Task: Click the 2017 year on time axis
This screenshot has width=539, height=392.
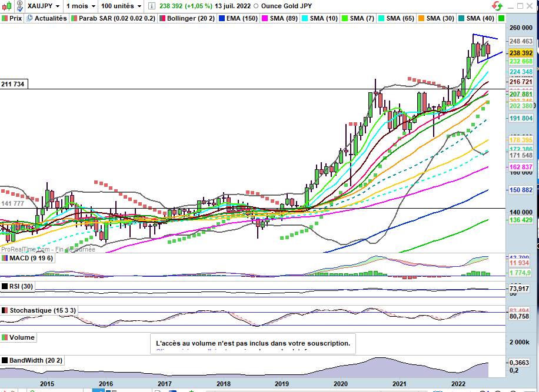Action: [164, 384]
